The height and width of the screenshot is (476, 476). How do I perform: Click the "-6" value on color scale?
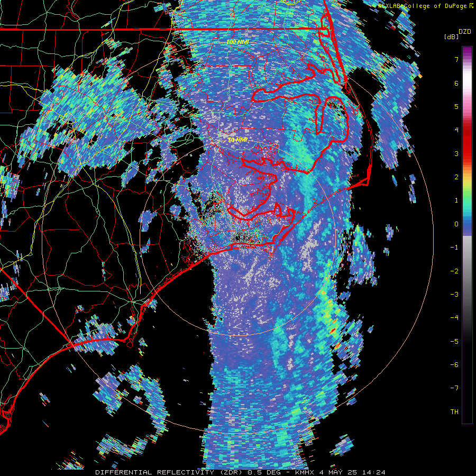[454, 365]
